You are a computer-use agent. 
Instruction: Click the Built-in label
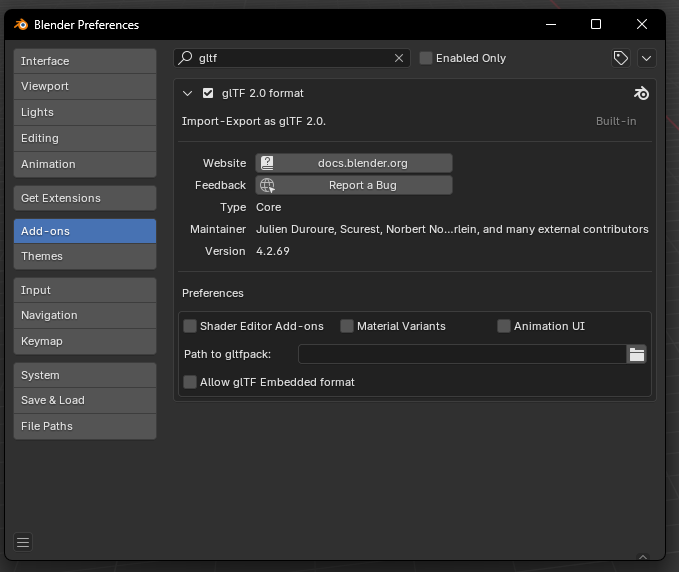click(x=616, y=121)
